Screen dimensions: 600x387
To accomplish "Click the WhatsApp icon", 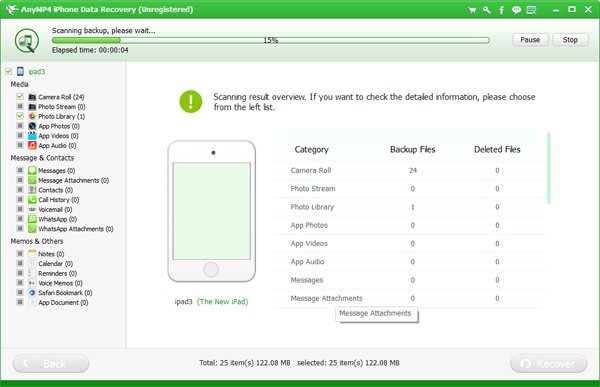I will click(x=32, y=219).
